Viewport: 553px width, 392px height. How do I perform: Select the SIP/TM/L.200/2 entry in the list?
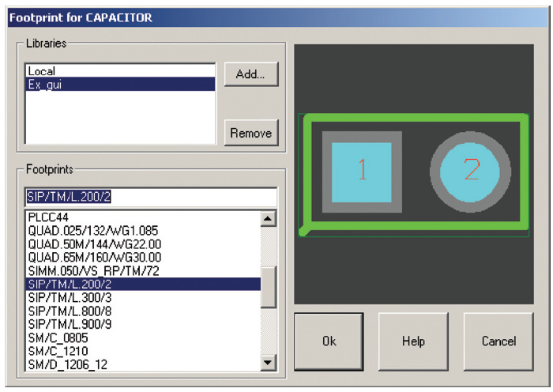(143, 284)
